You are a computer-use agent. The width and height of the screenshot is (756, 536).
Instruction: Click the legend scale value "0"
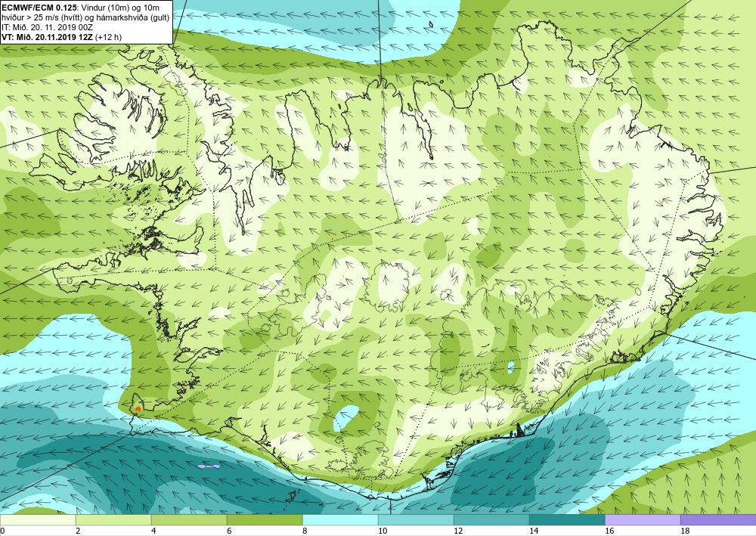pyautogui.click(x=2, y=531)
